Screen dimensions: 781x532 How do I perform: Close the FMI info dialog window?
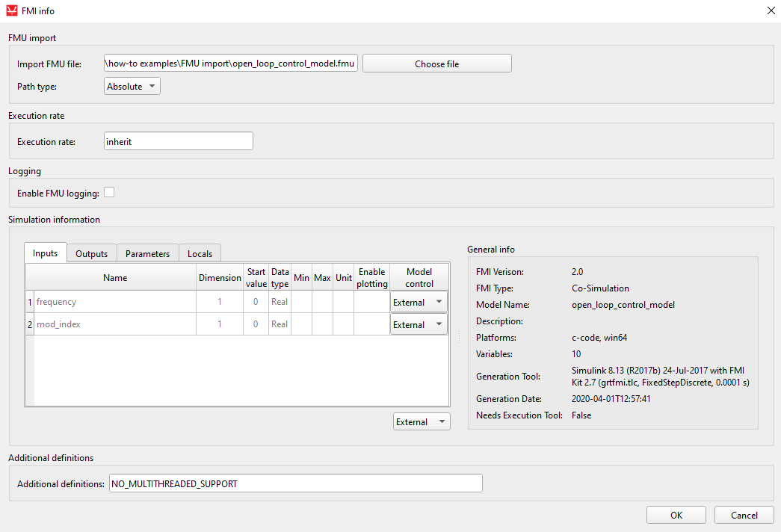pos(771,11)
